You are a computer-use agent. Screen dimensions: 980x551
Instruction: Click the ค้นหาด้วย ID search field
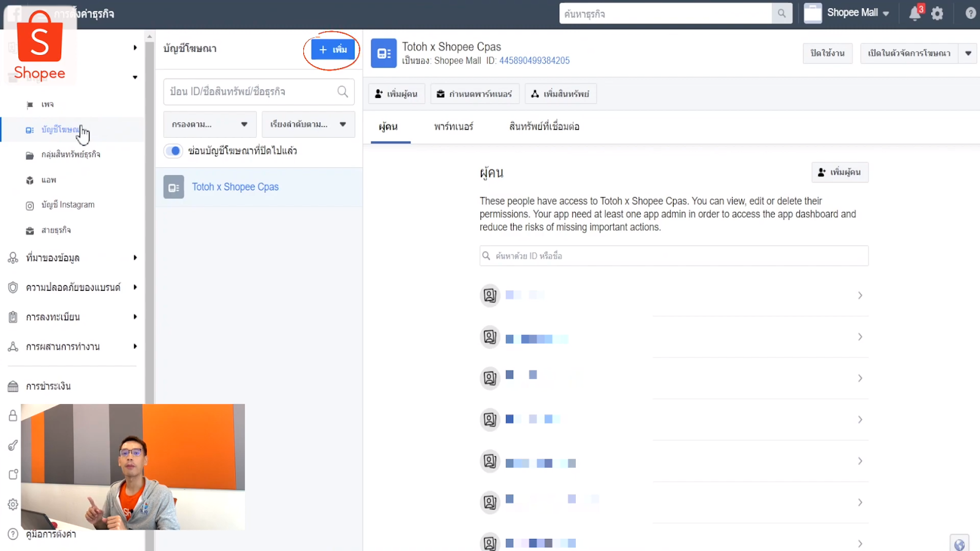pyautogui.click(x=674, y=256)
